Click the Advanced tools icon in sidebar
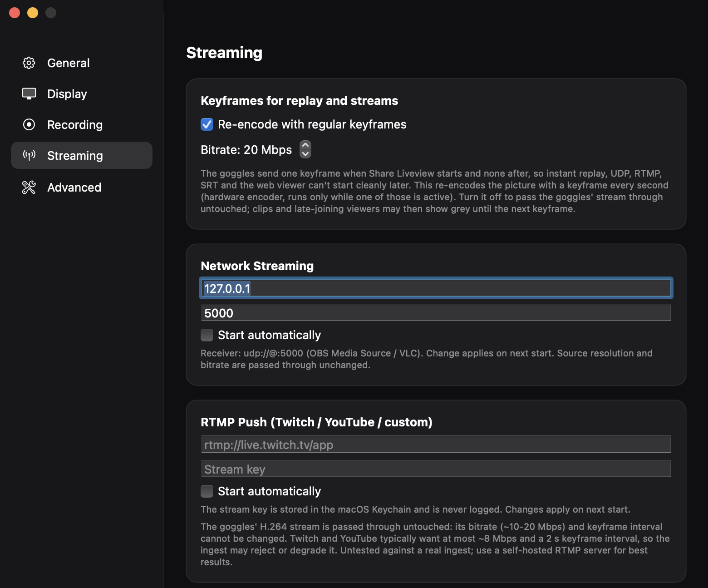 coord(29,187)
